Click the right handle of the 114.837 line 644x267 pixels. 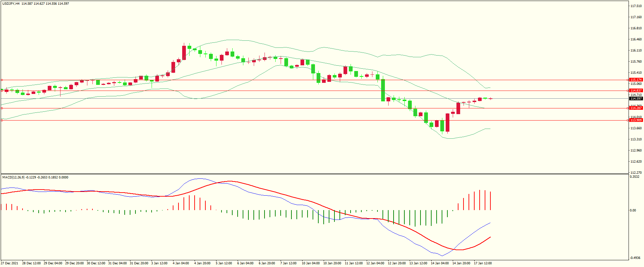point(629,91)
